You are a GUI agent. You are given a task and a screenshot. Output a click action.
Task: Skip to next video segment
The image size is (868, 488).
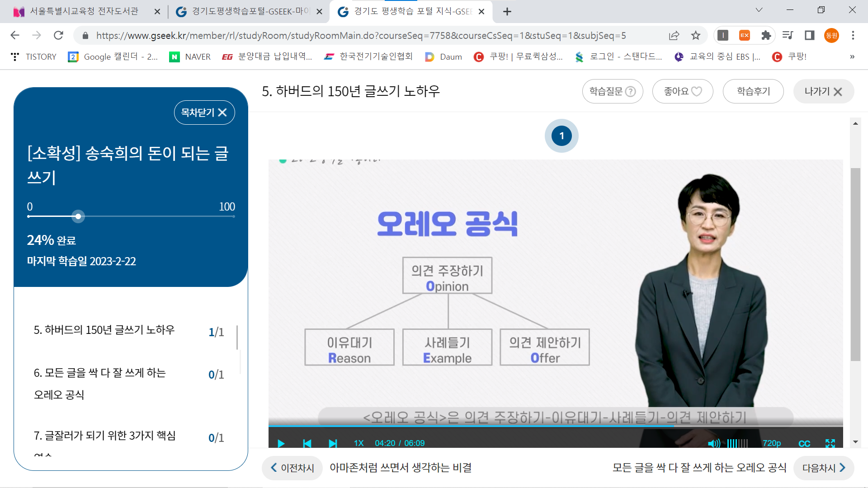(333, 443)
